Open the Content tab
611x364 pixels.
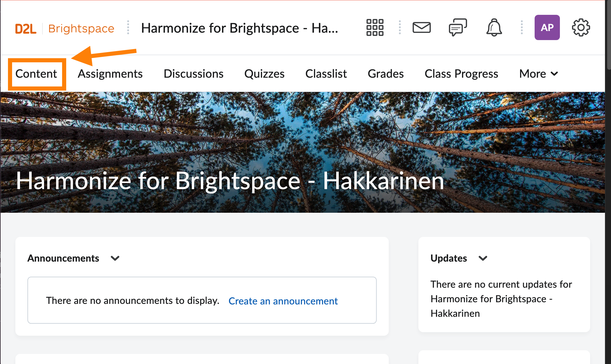pyautogui.click(x=36, y=74)
